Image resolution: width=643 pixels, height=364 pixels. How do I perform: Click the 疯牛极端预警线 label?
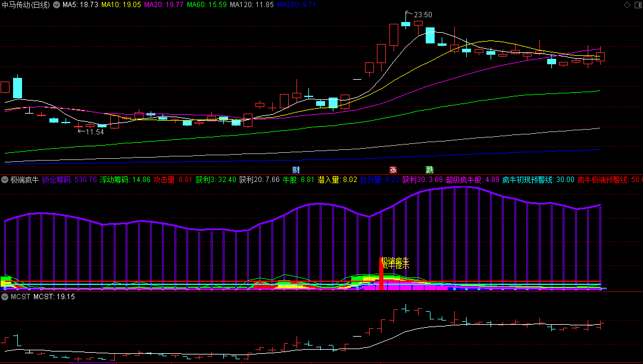610,180
